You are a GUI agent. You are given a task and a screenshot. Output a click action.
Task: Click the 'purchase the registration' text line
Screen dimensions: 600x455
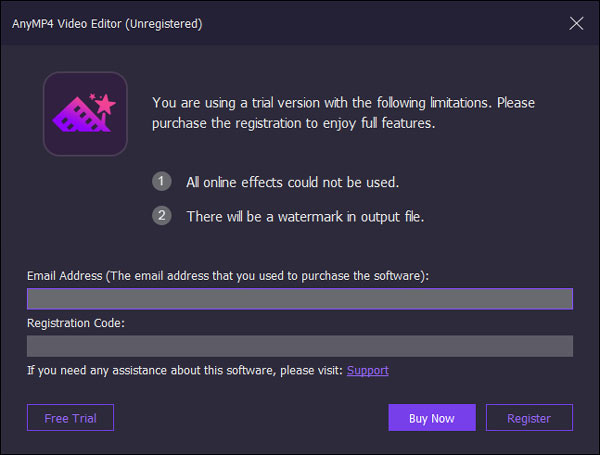point(295,123)
